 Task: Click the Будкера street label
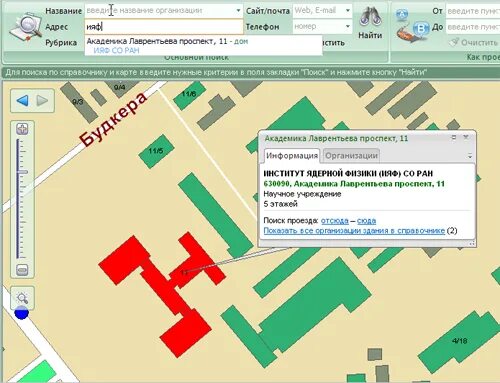point(113,119)
